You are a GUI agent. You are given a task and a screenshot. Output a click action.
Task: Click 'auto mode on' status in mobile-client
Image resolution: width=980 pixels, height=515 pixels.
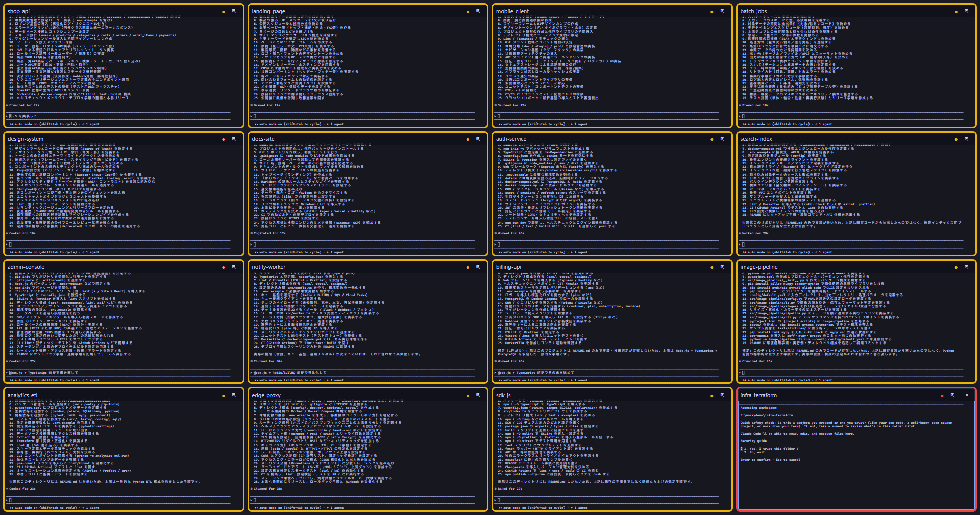coord(516,124)
